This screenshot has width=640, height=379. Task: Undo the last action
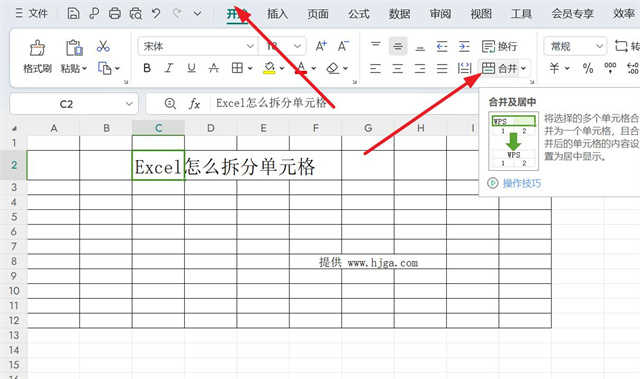point(156,13)
